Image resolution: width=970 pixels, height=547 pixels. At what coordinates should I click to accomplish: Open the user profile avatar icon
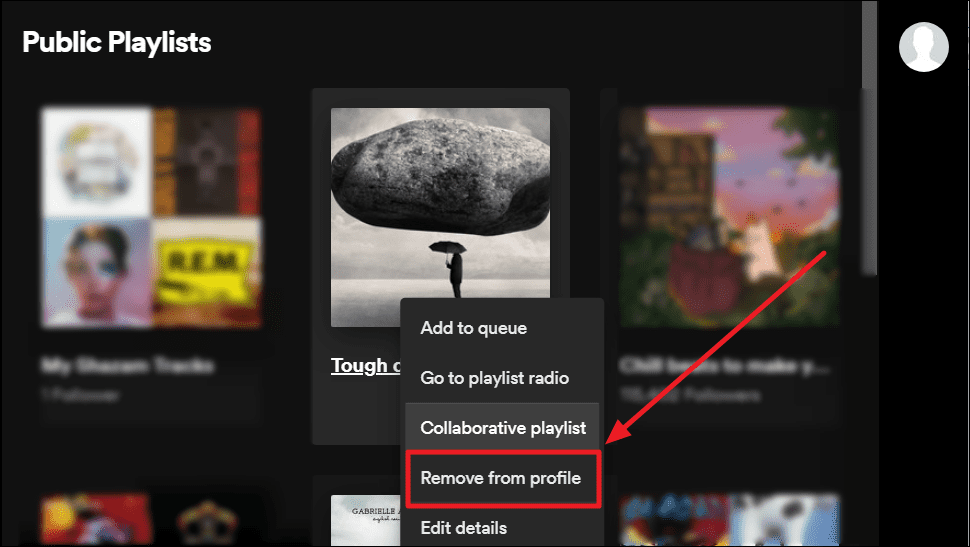(x=924, y=47)
